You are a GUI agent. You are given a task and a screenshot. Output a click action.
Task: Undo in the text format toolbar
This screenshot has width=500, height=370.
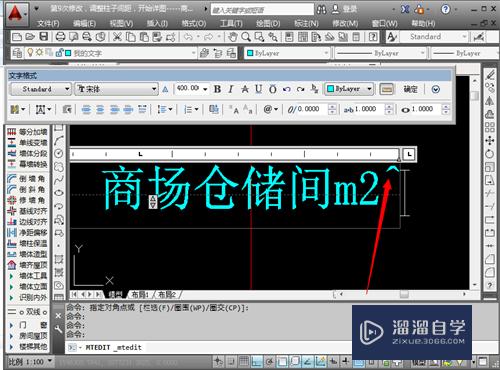click(x=287, y=89)
